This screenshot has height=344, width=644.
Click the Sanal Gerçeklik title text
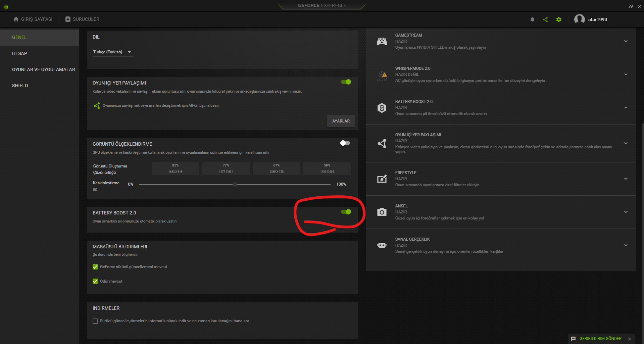(x=412, y=239)
